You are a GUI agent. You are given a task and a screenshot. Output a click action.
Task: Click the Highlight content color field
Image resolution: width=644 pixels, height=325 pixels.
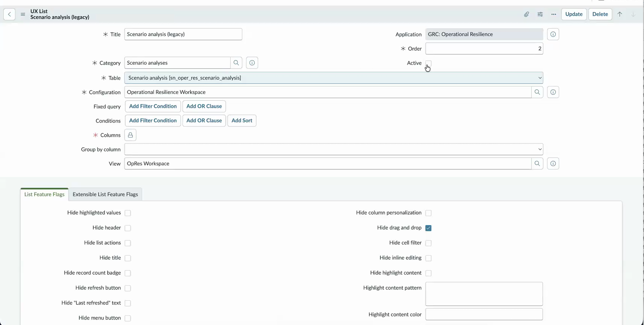(x=484, y=314)
